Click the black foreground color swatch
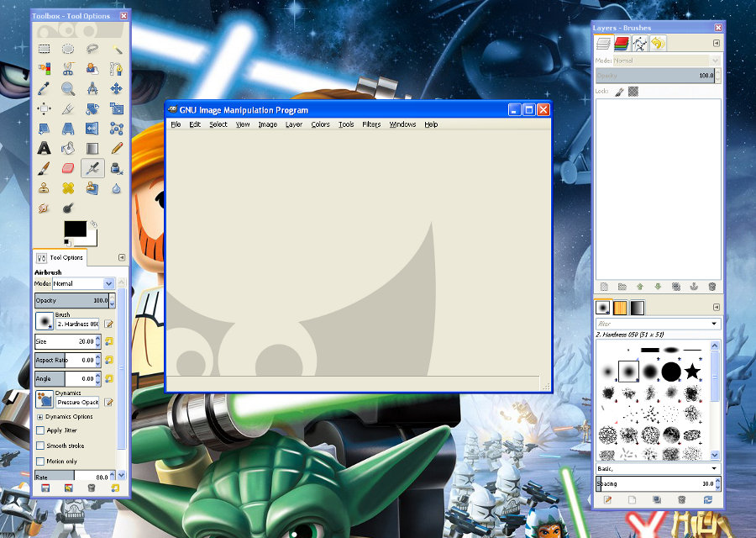The height and width of the screenshot is (538, 756). [x=76, y=229]
